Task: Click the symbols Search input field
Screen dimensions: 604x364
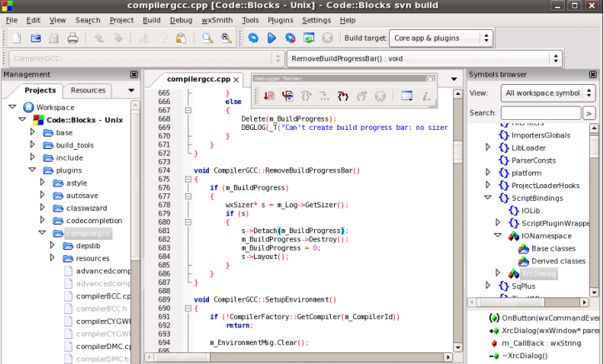Action: (x=541, y=112)
